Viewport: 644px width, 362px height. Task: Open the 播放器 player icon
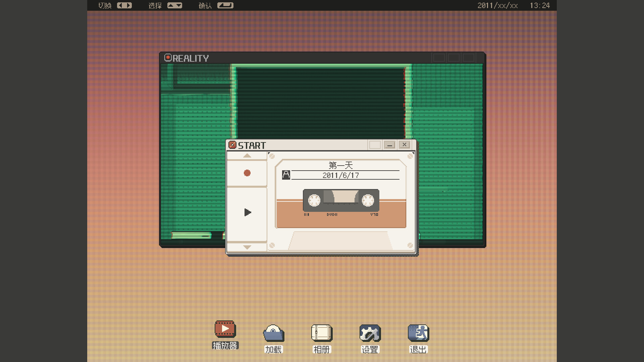225,329
